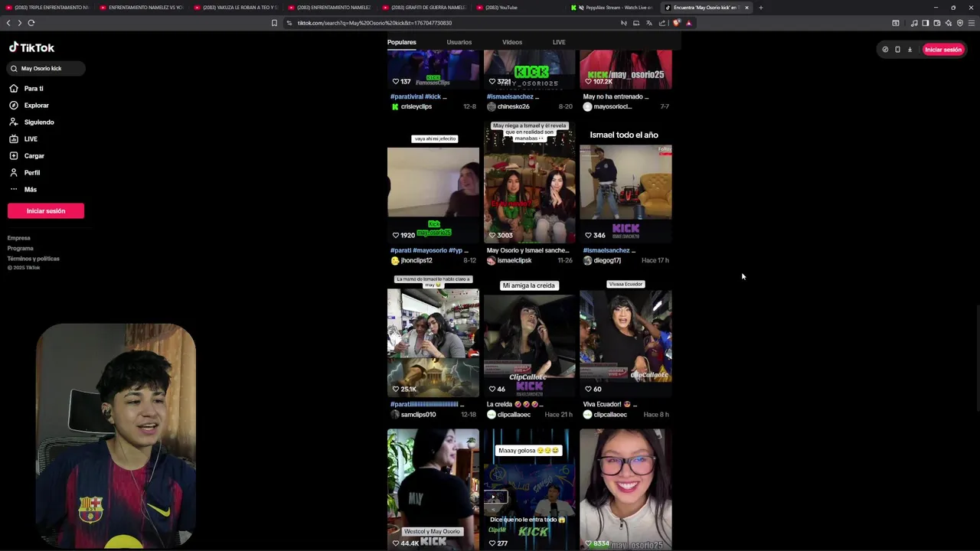The height and width of the screenshot is (551, 980).
Task: Click TikTok download desktop app icon
Action: point(910,50)
